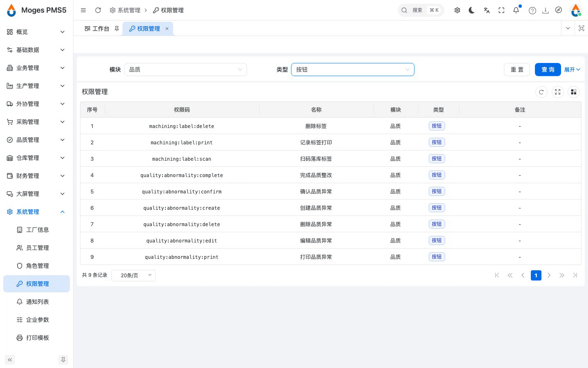Open 角色管理 in the sidebar
Image resolution: width=588 pixels, height=368 pixels.
(x=37, y=266)
